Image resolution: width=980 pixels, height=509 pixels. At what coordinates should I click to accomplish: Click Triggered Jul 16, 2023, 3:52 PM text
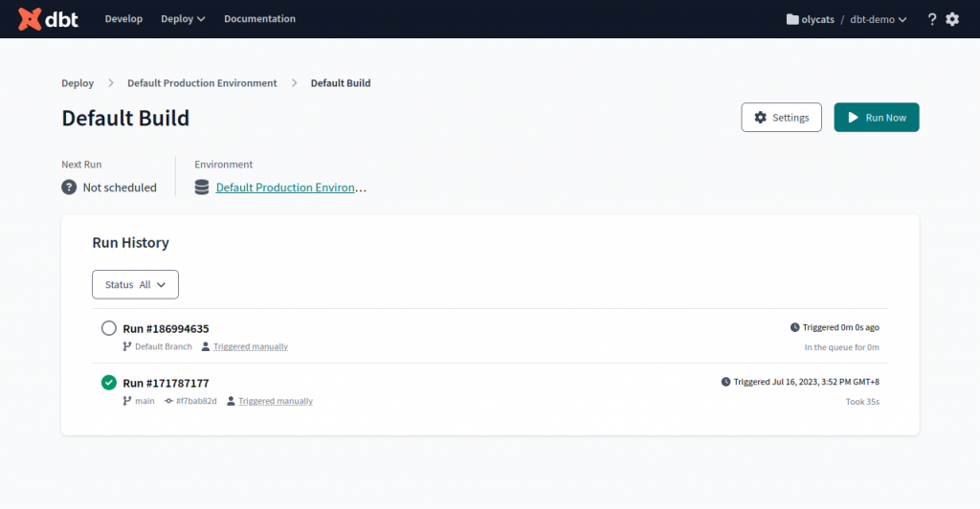pos(806,382)
